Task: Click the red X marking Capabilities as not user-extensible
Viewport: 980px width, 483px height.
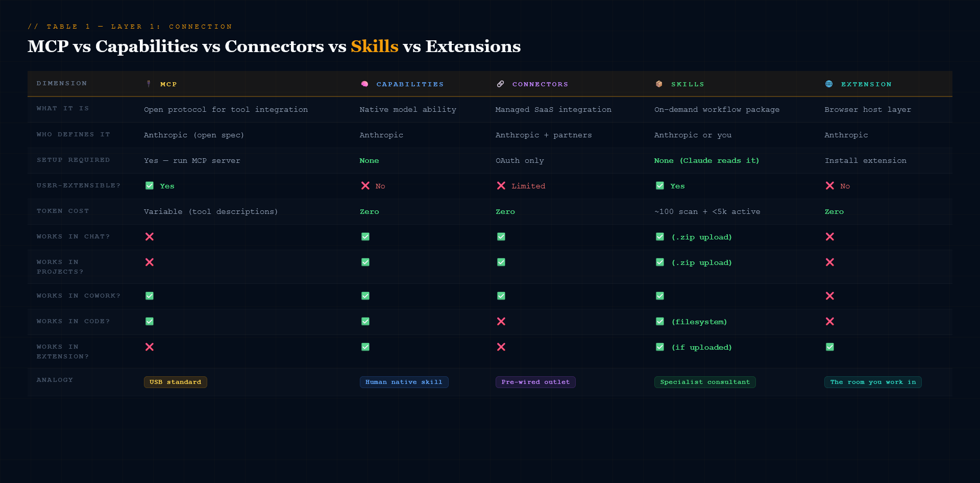Action: point(365,186)
